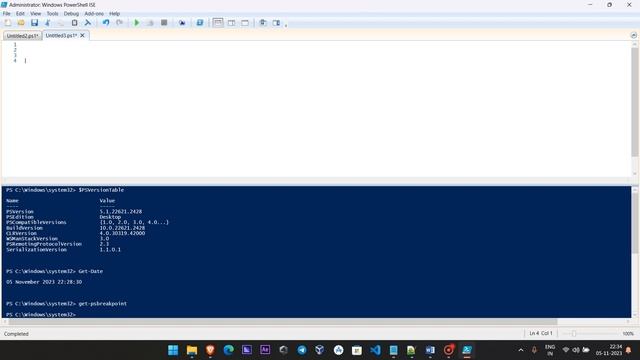Click the get-psbreakpoint command text
Viewport: 640px width, 360px height.
(x=102, y=304)
